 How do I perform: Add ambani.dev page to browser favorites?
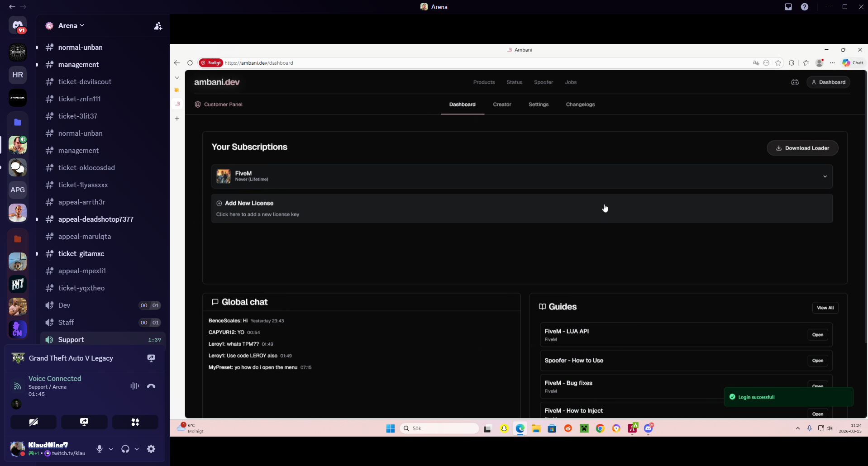click(778, 63)
